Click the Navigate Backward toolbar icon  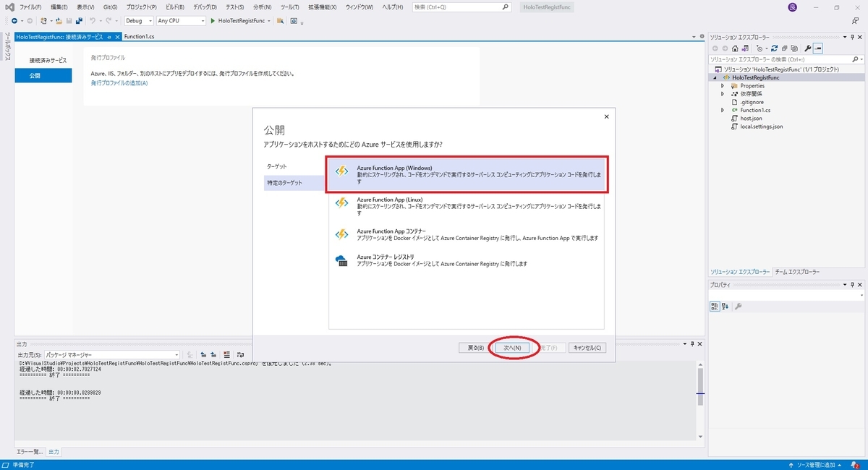[14, 20]
